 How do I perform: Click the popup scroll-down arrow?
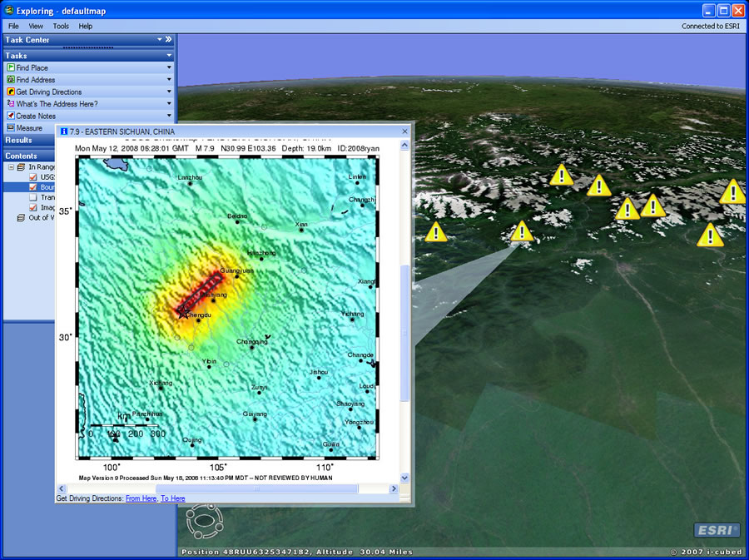coord(404,478)
